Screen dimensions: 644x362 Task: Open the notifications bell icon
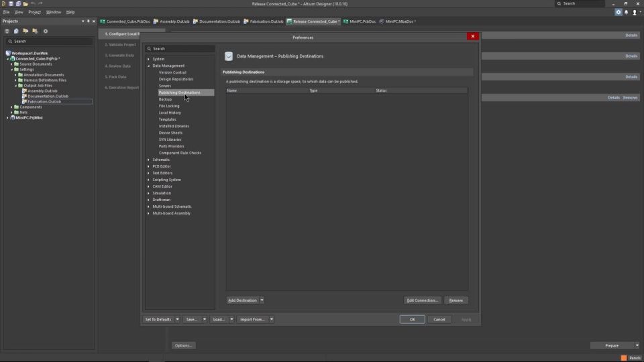pyautogui.click(x=627, y=12)
